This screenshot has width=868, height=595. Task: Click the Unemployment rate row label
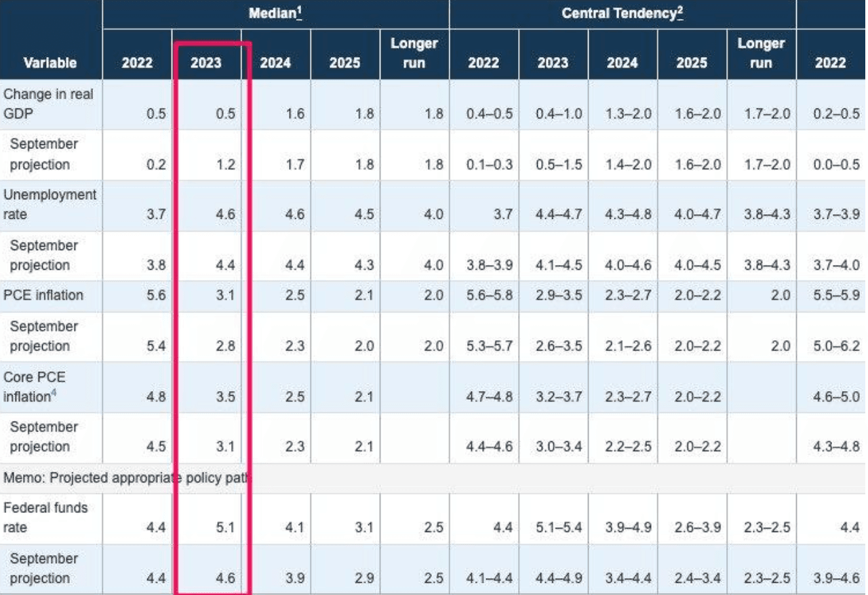pyautogui.click(x=47, y=205)
